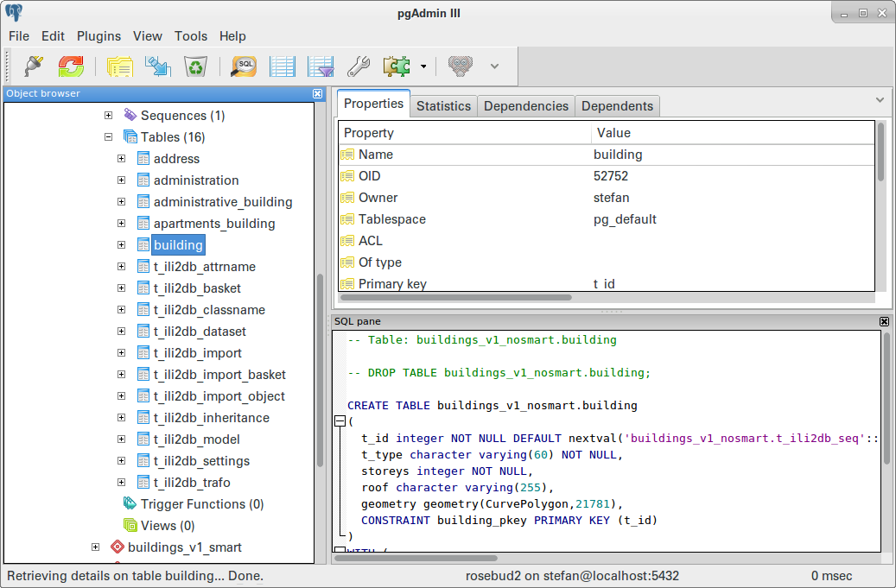Close the SQL pane

[x=884, y=321]
